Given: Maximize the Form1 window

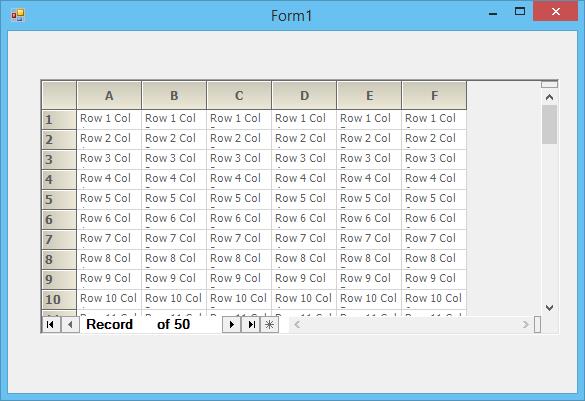Looking at the screenshot, I should coord(520,12).
